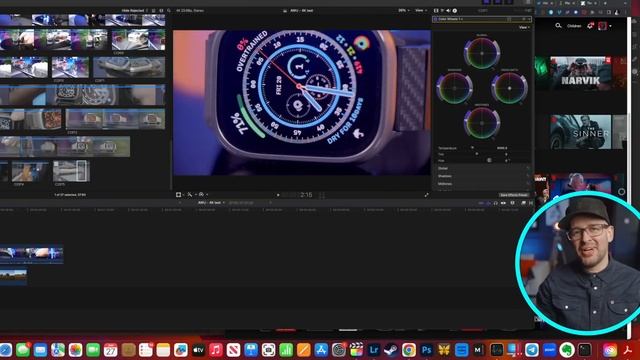The height and width of the screenshot is (360, 640).
Task: Click the watch preview in the viewer
Action: pos(302,102)
